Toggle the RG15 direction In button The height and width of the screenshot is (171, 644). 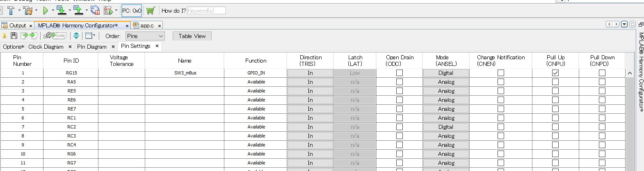pos(310,73)
